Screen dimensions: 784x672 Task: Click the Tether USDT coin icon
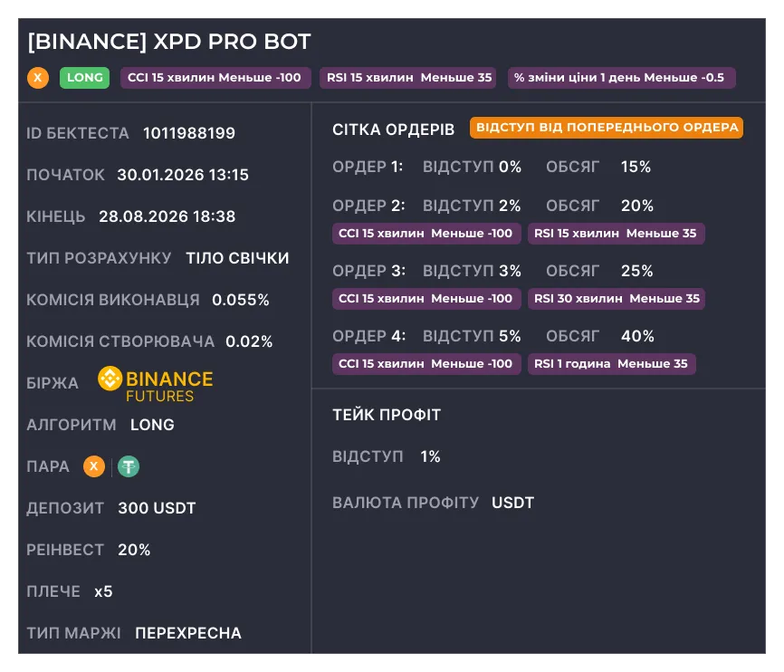(x=129, y=466)
